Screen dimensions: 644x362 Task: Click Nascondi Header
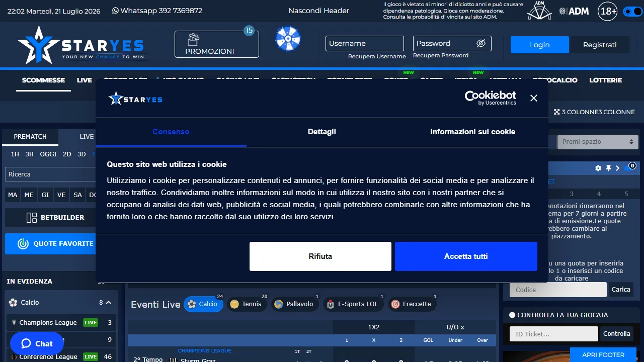coord(319,11)
